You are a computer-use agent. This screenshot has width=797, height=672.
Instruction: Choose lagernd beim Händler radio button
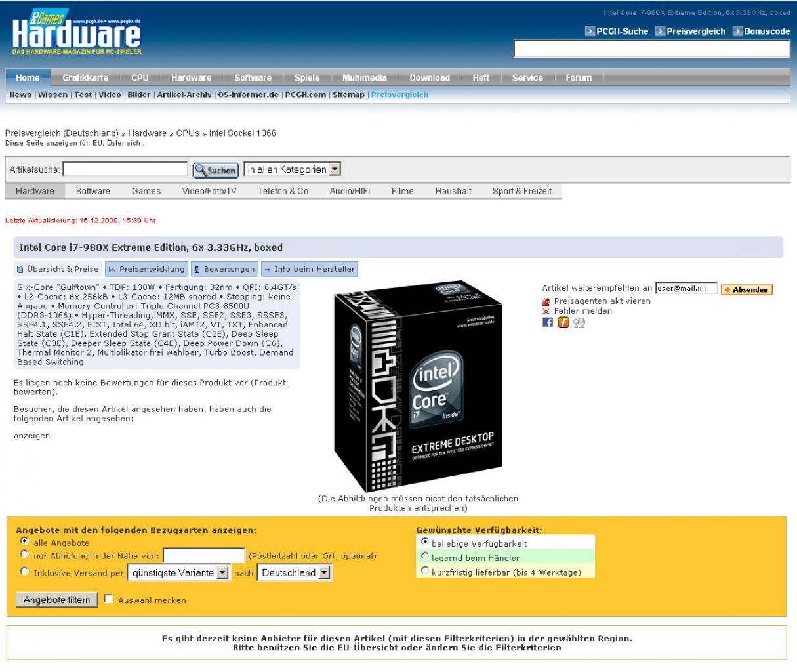tap(425, 556)
